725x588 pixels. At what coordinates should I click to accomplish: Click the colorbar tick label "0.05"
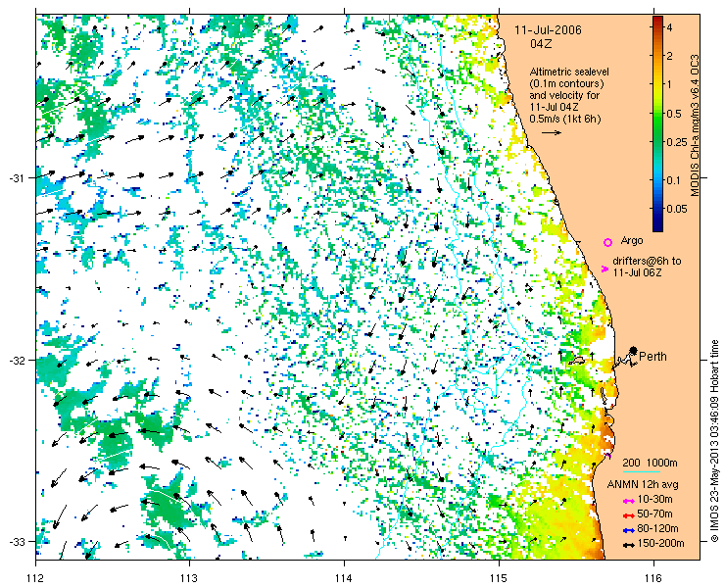677,209
